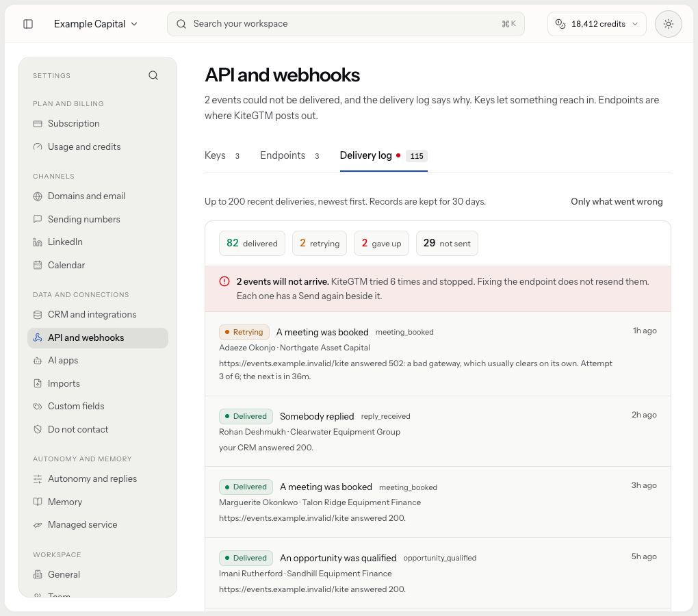Open Memory settings
The height and width of the screenshot is (616, 698).
tap(98, 502)
